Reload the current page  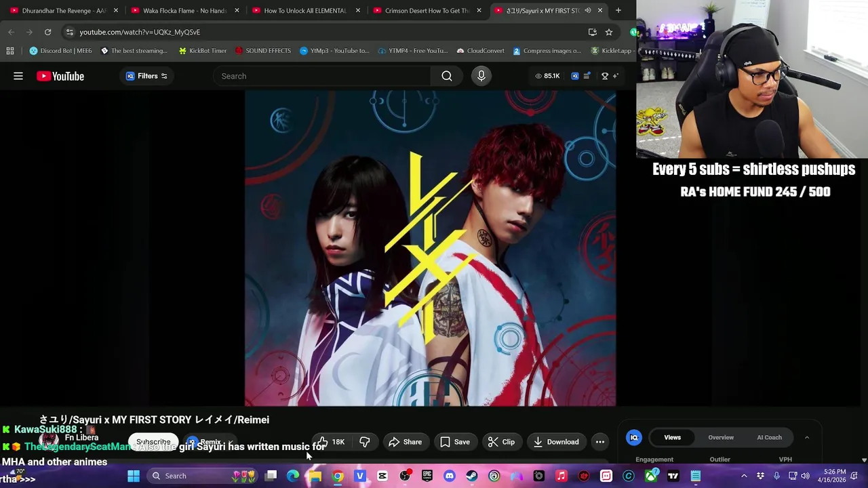pyautogui.click(x=47, y=32)
